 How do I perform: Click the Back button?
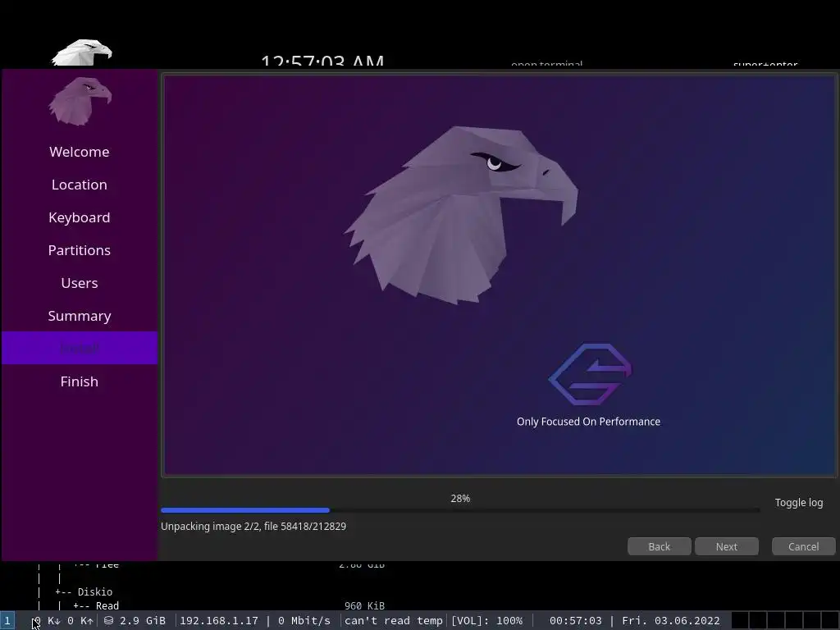660,546
